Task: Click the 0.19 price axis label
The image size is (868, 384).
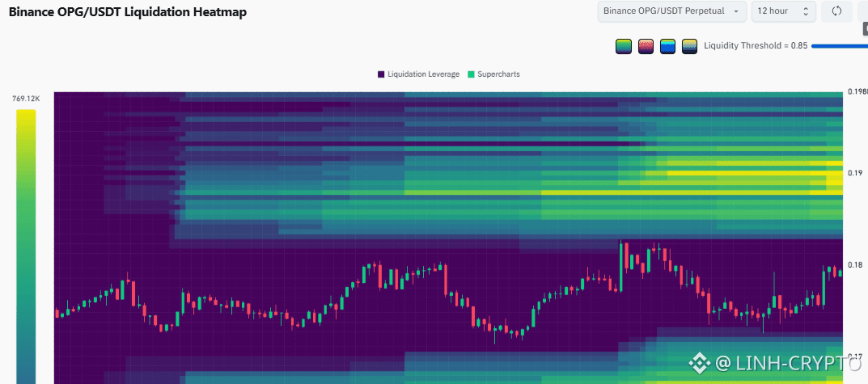Action: point(855,173)
